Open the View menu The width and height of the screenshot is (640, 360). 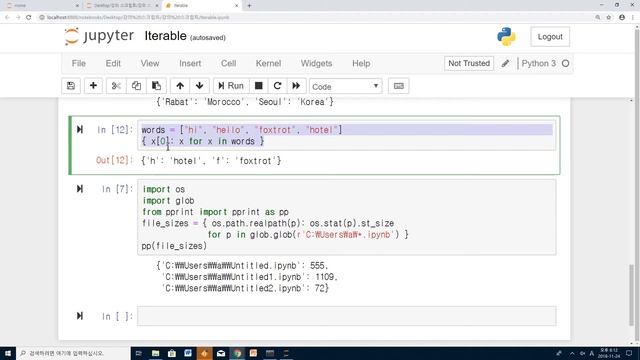(x=150, y=64)
